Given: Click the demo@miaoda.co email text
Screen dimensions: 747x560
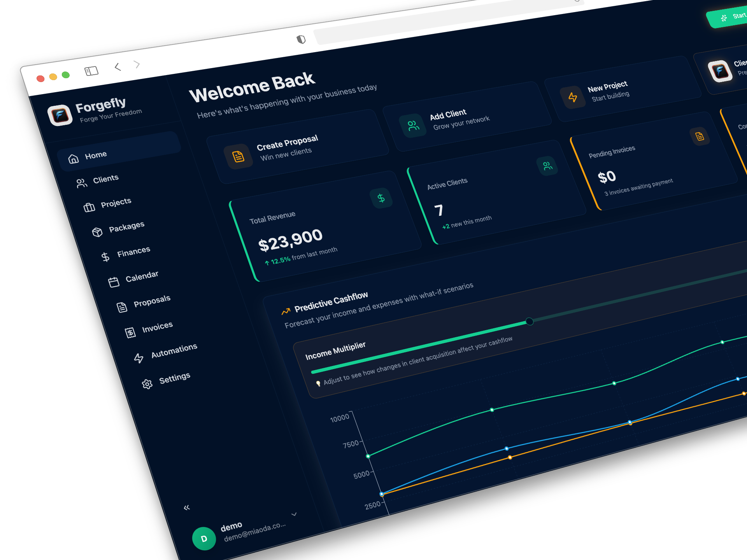Looking at the screenshot, I should point(255,532).
